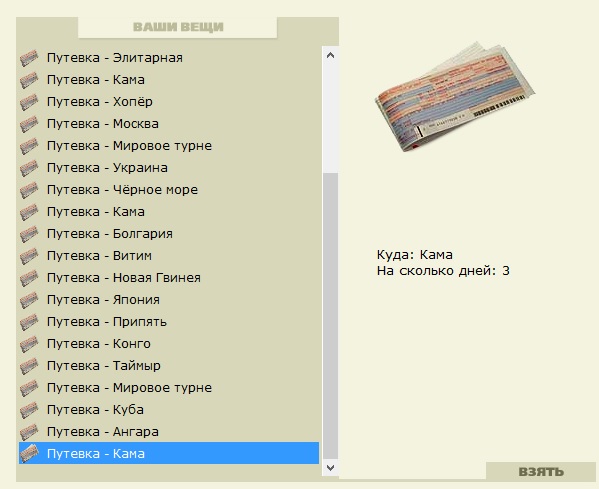The width and height of the screenshot is (599, 489).
Task: Click ticket icon next to Путевка - Куба
Action: 29,410
